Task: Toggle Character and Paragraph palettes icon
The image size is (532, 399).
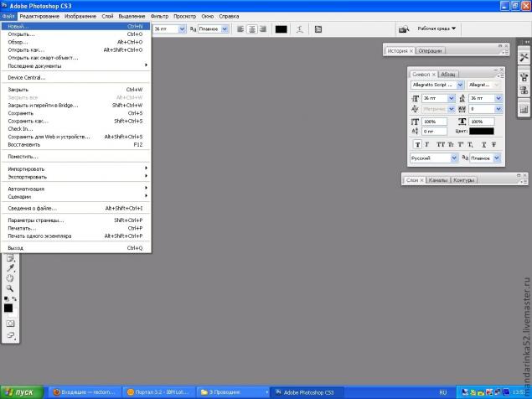Action: tap(318, 29)
